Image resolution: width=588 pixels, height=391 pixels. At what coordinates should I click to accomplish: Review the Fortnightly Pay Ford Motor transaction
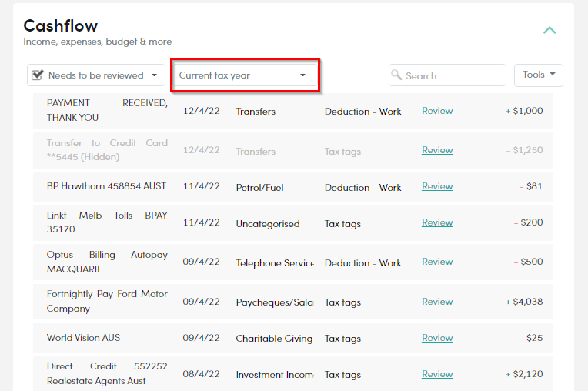point(437,302)
